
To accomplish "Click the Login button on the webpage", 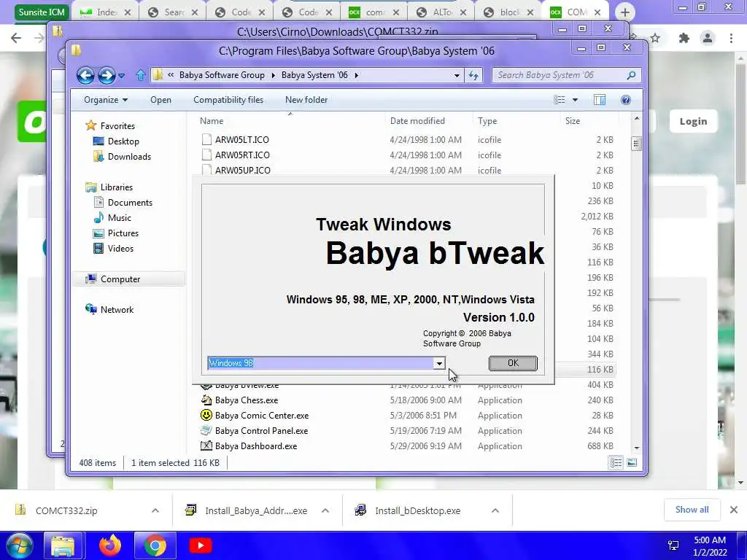I will coord(693,122).
